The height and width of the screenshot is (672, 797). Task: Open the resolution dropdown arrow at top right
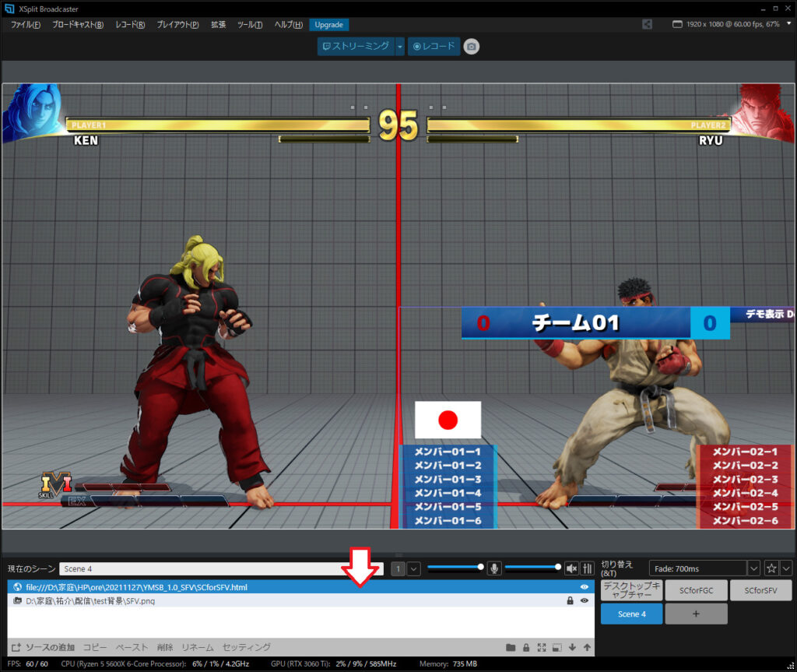point(789,23)
